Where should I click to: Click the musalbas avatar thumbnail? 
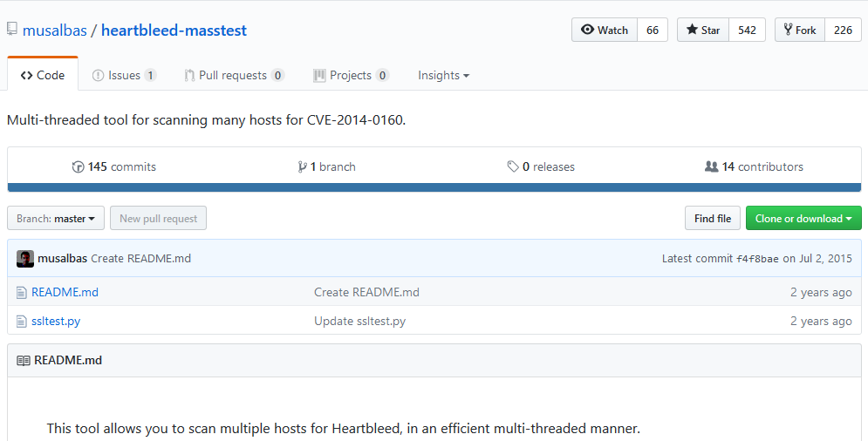pos(25,258)
